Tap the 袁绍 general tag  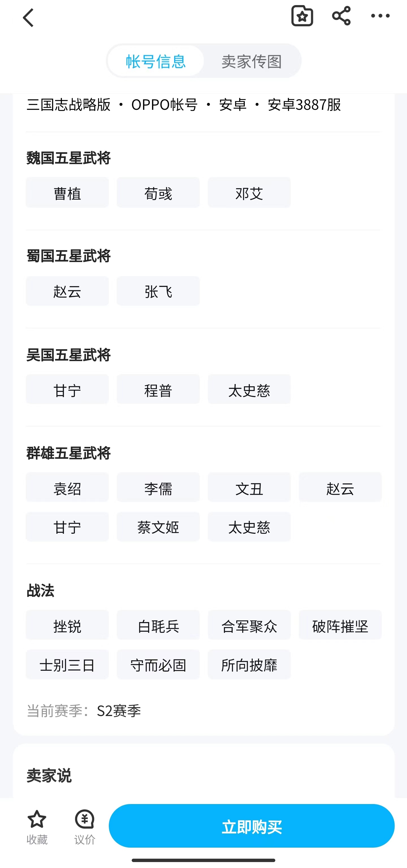pyautogui.click(x=67, y=488)
